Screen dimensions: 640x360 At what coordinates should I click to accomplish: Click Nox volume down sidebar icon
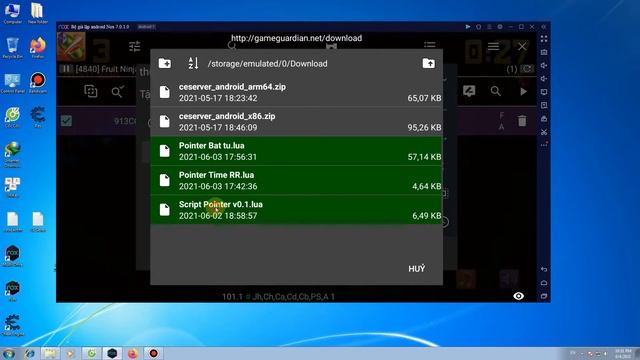[544, 79]
